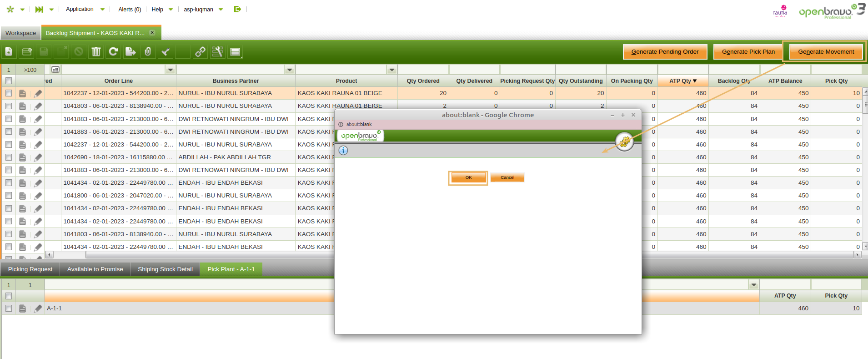Check the checkbox for row A-1-1

click(9, 308)
